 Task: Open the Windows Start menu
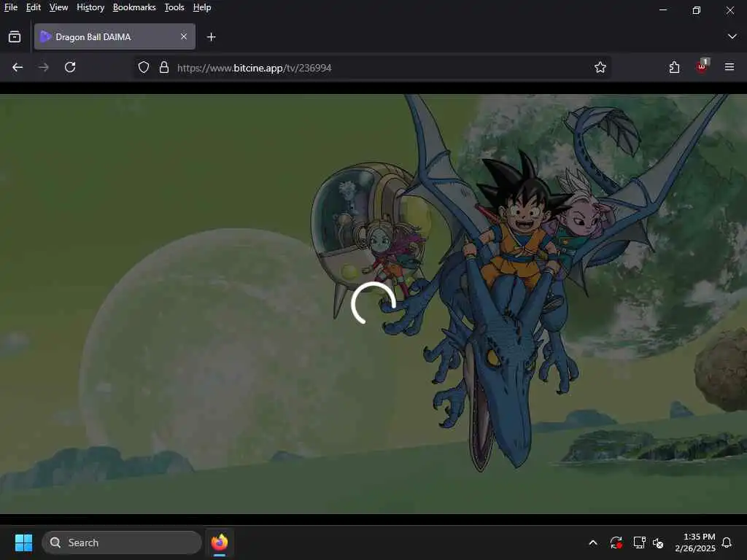(23, 542)
